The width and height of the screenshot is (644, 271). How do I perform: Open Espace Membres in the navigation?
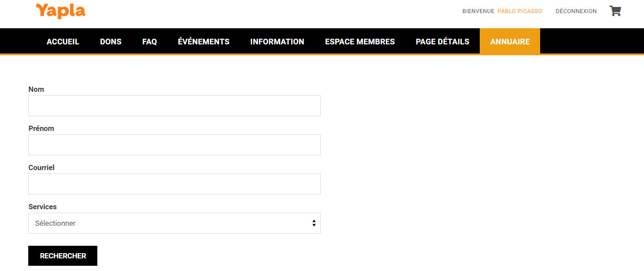[x=360, y=42]
